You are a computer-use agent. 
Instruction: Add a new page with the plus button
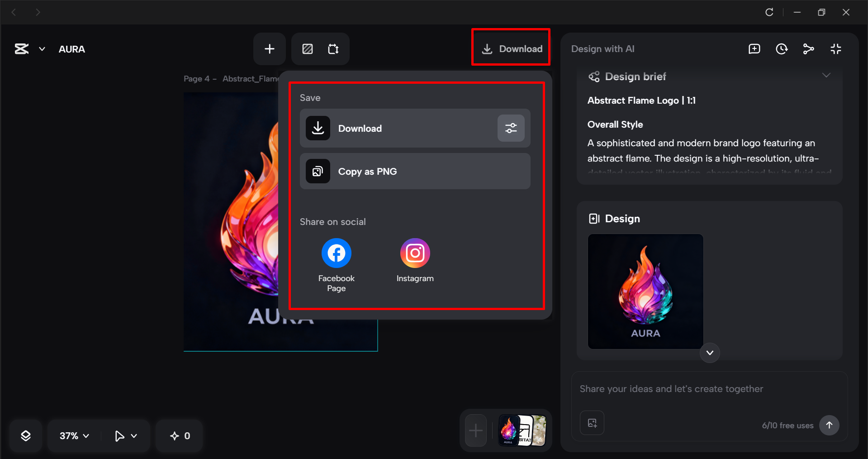269,49
